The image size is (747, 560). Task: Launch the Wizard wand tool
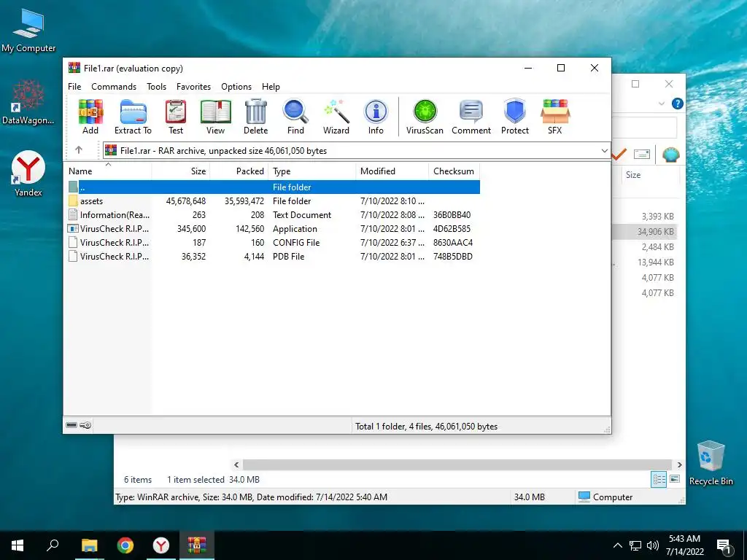click(336, 117)
